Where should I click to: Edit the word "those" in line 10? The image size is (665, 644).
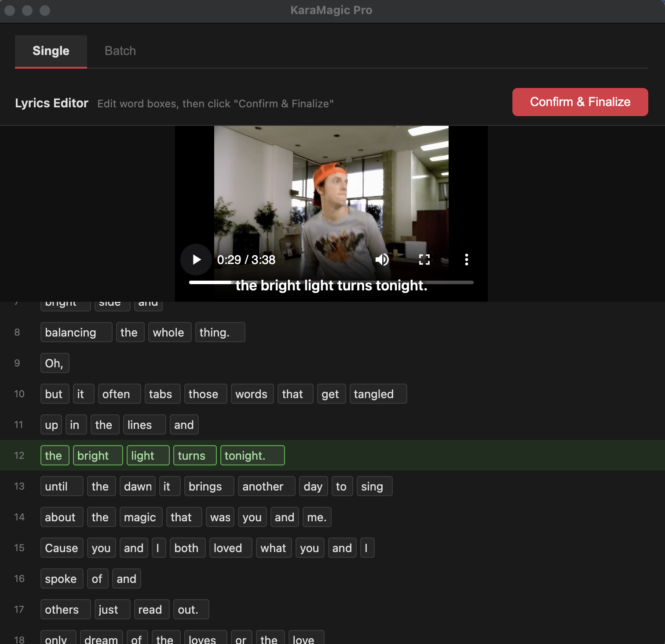tap(206, 394)
